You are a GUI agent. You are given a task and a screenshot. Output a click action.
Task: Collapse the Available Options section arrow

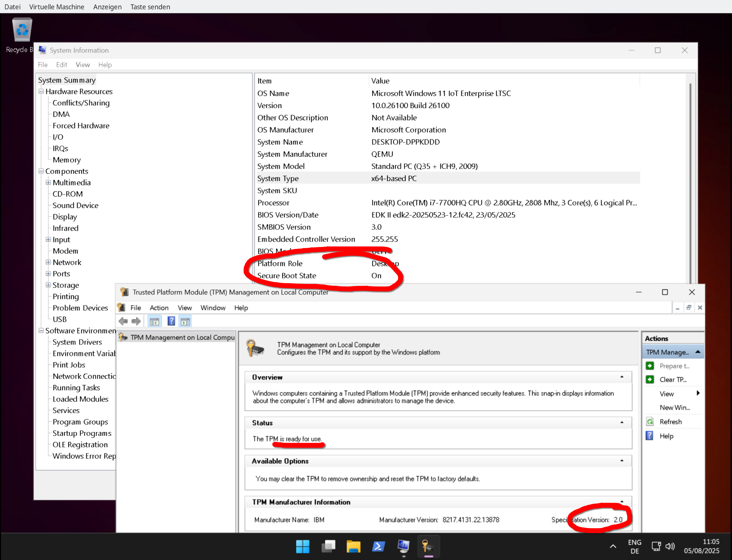pyautogui.click(x=622, y=460)
